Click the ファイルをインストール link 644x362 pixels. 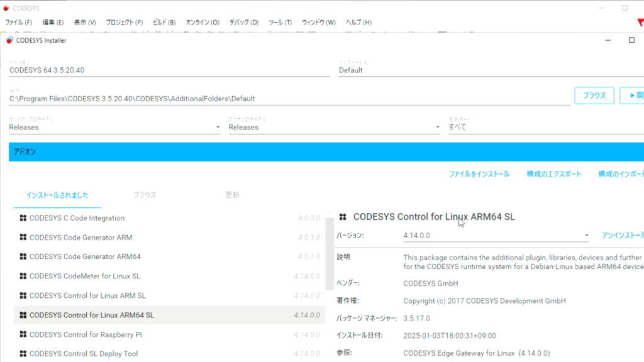(x=480, y=174)
